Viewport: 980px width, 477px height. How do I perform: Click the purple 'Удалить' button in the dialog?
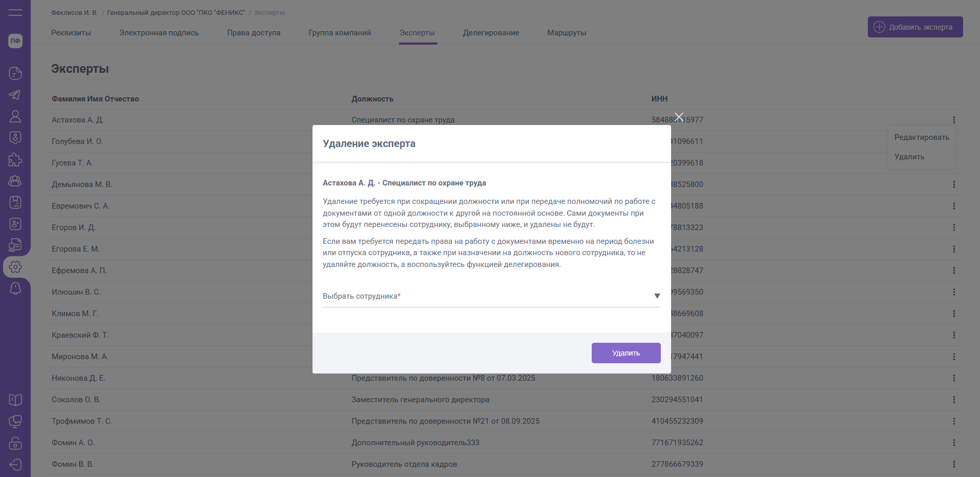(x=625, y=353)
